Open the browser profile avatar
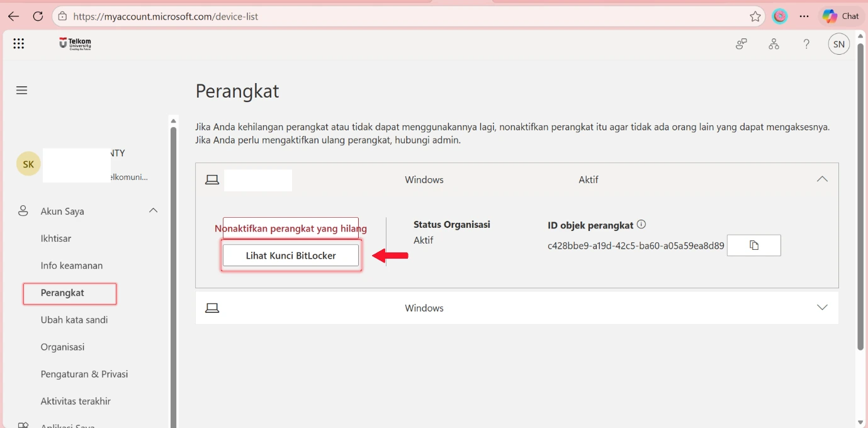Screen dimensions: 868x428 coord(780,16)
